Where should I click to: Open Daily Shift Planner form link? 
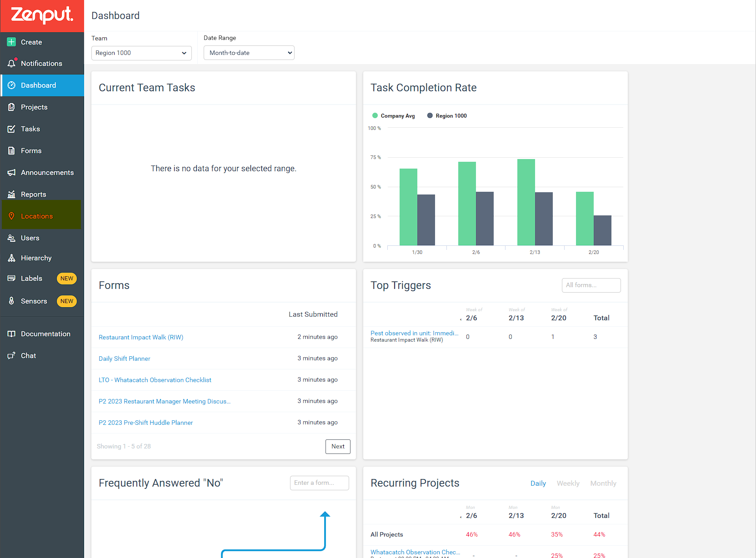[124, 359]
